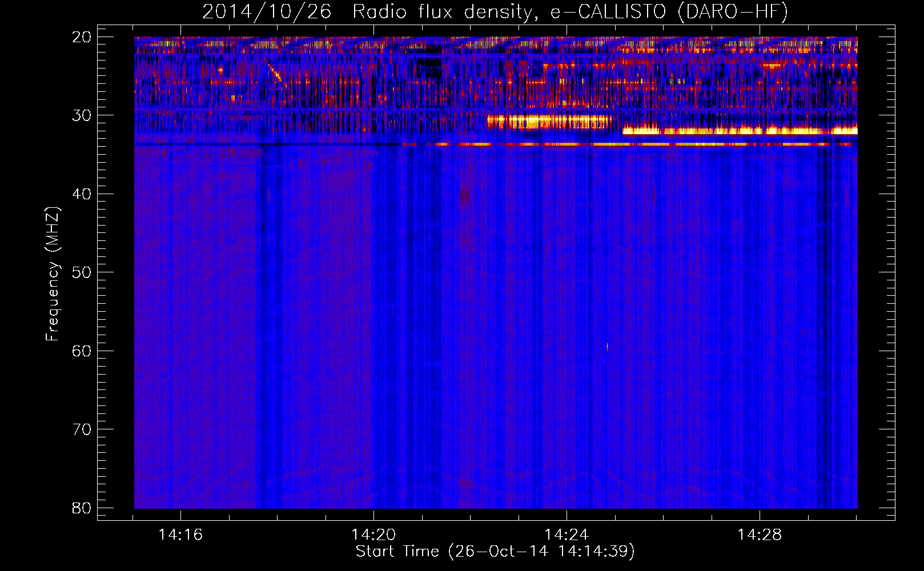Image resolution: width=924 pixels, height=571 pixels.
Task: Click the bright yellow burst band just below 30 MHz
Action: [x=549, y=122]
